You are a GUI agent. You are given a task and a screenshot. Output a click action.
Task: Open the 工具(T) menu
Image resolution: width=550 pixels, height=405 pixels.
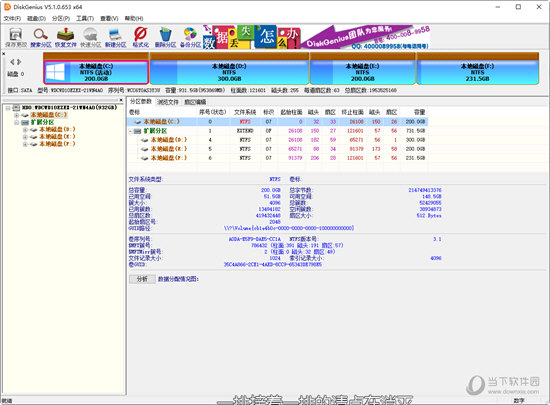(x=85, y=18)
